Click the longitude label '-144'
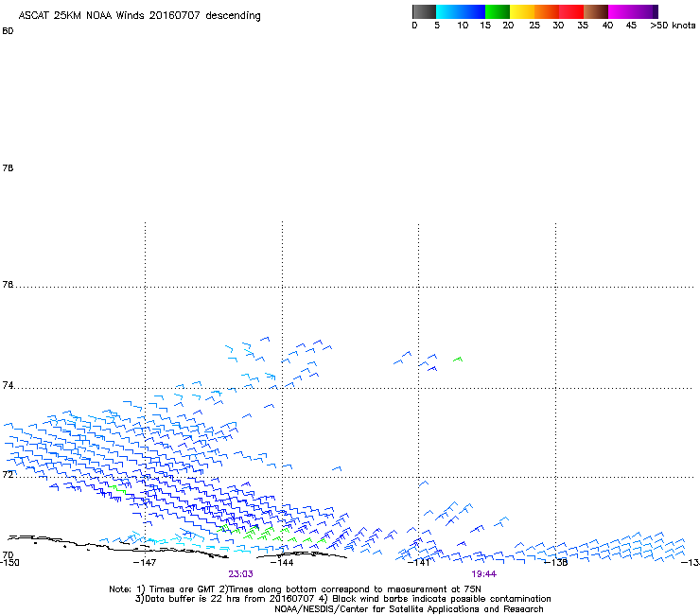The height and width of the screenshot is (615, 700). [x=282, y=562]
